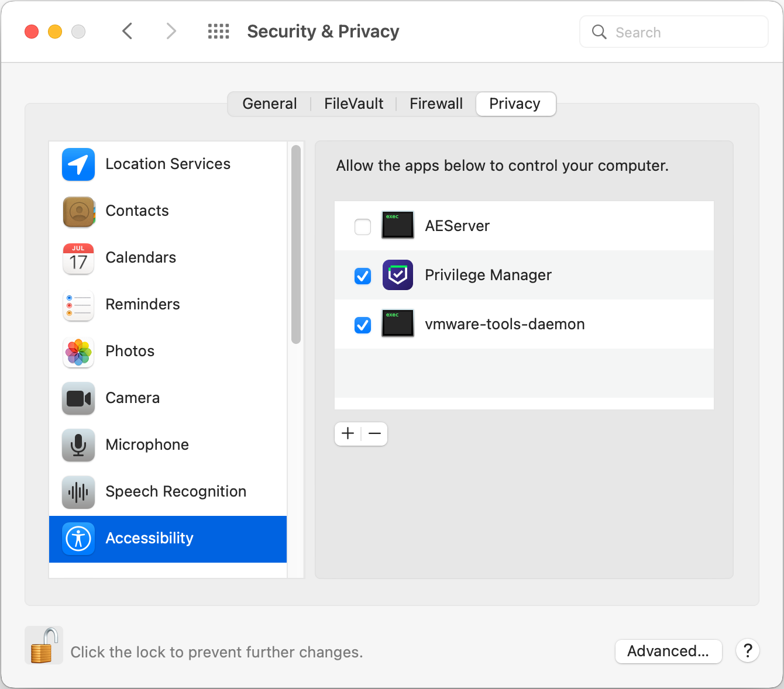
Task: Click the Contacts book icon
Action: pyautogui.click(x=78, y=211)
